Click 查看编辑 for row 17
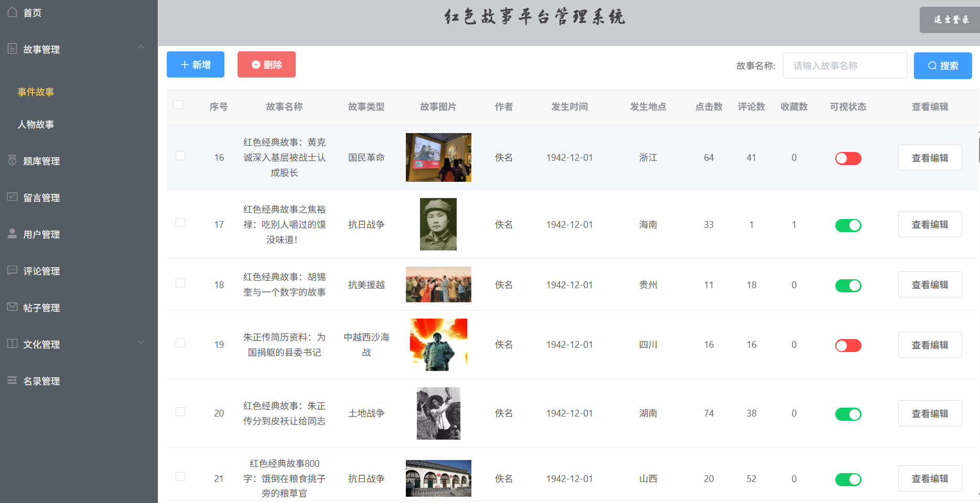This screenshot has width=980, height=503. [930, 224]
